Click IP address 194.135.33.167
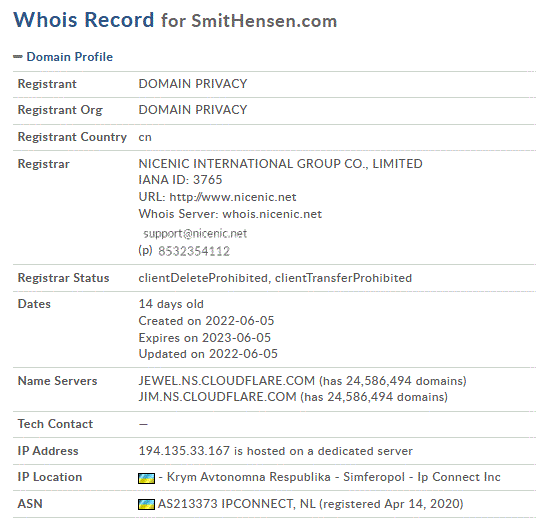Screen dimensions: 536x520 click(184, 451)
